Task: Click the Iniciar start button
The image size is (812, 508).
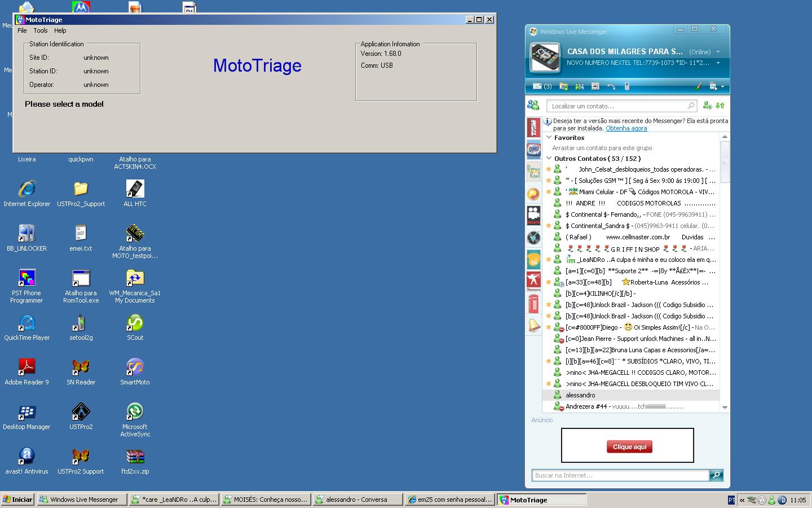Action: 18,500
